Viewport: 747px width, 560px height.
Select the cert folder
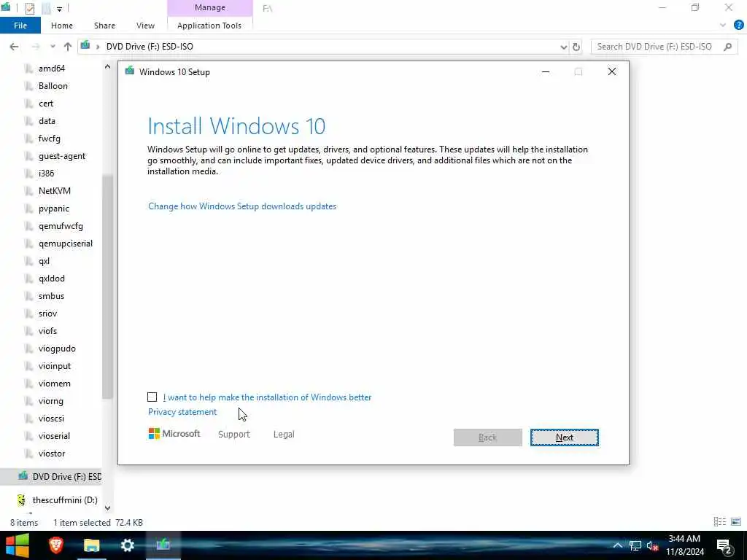46,104
